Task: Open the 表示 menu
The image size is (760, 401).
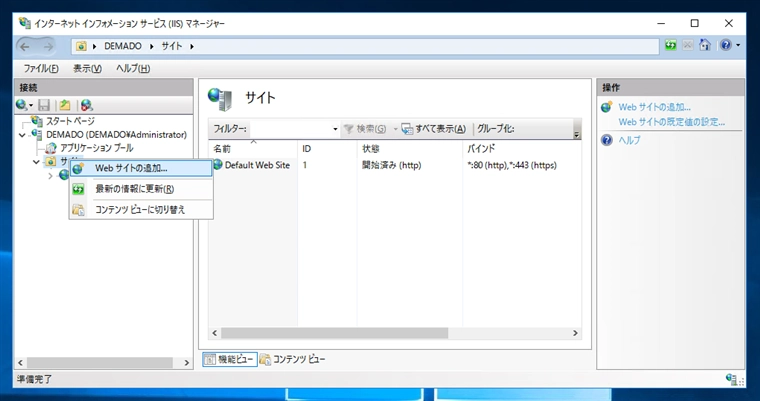Action: (x=87, y=68)
